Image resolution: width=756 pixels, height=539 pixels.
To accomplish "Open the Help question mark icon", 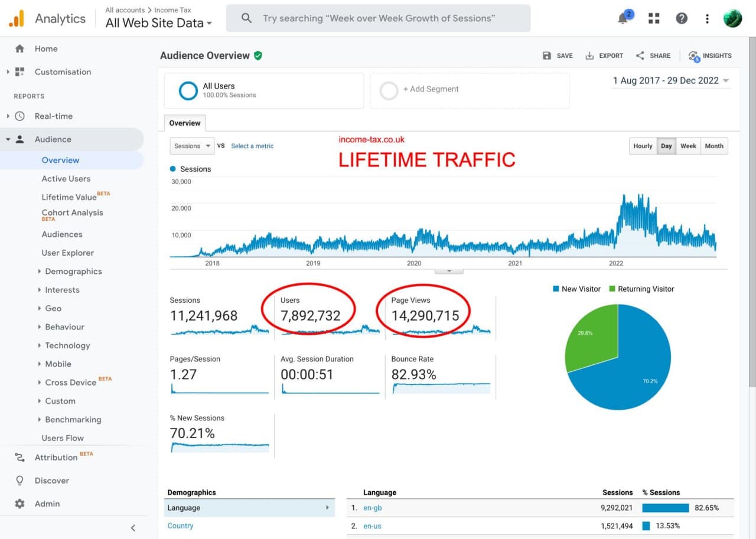I will [x=682, y=18].
